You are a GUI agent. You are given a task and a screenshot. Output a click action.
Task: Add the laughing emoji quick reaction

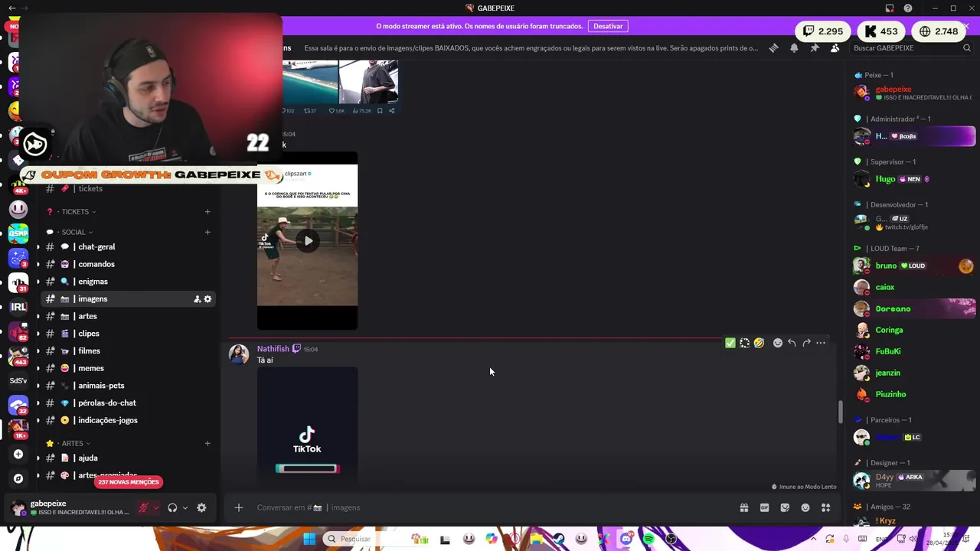[x=759, y=343]
